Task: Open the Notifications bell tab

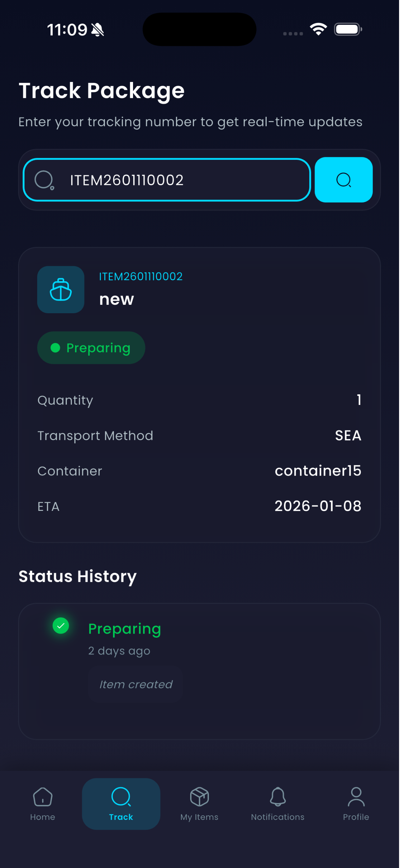Action: point(278,804)
